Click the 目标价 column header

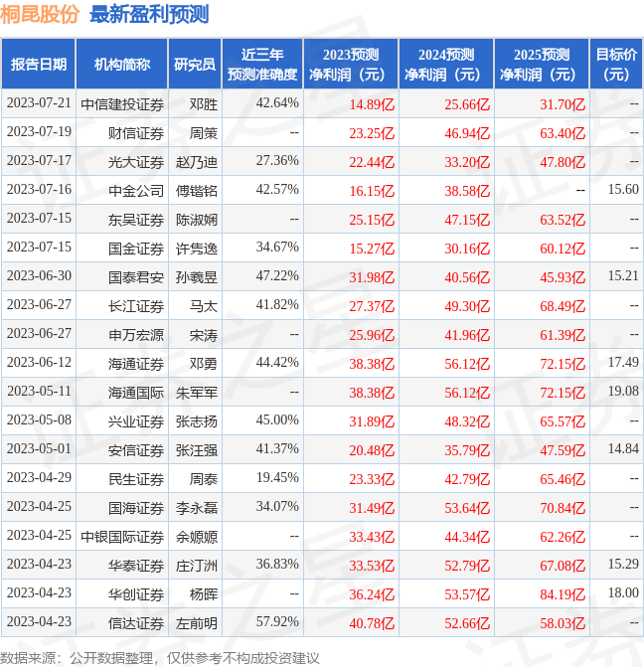(x=616, y=64)
